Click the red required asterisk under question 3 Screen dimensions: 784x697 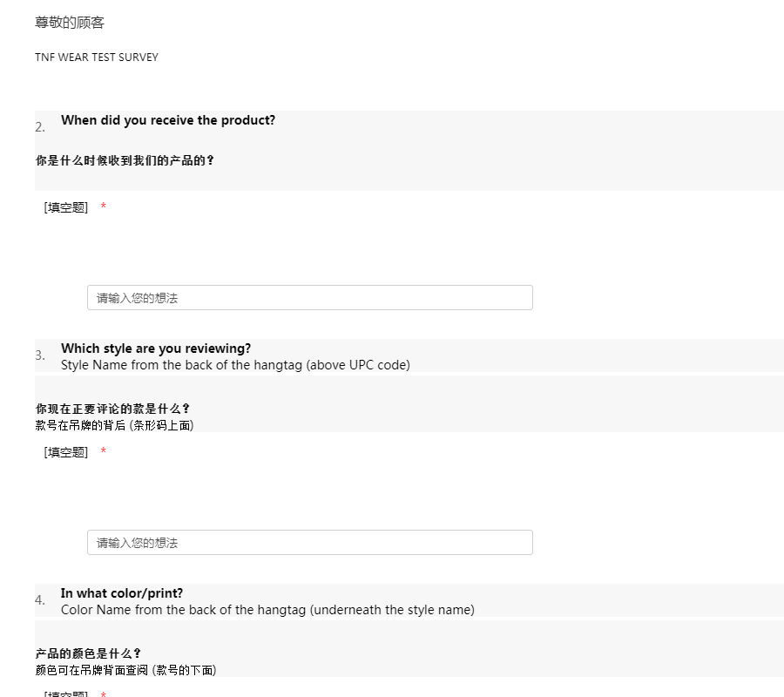pos(104,452)
